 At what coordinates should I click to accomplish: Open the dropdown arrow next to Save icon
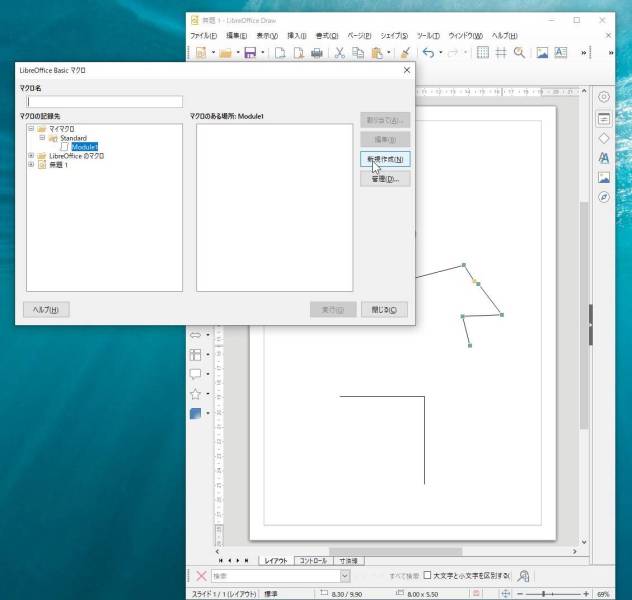point(262,53)
